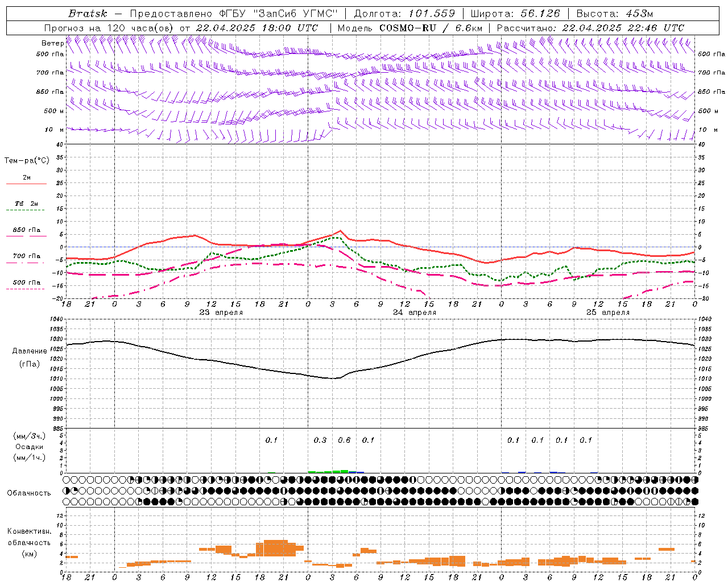
Task: Click the "23 апреля" date label
Action: (x=221, y=313)
